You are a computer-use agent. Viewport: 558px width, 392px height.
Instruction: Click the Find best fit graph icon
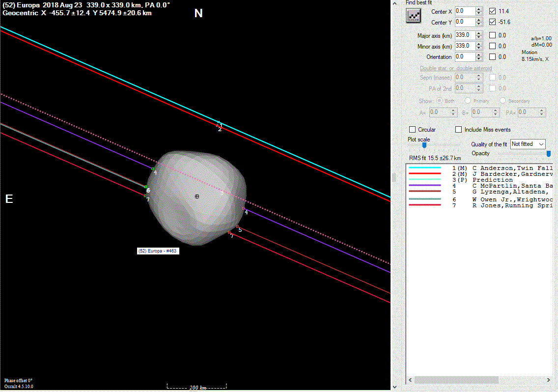414,16
